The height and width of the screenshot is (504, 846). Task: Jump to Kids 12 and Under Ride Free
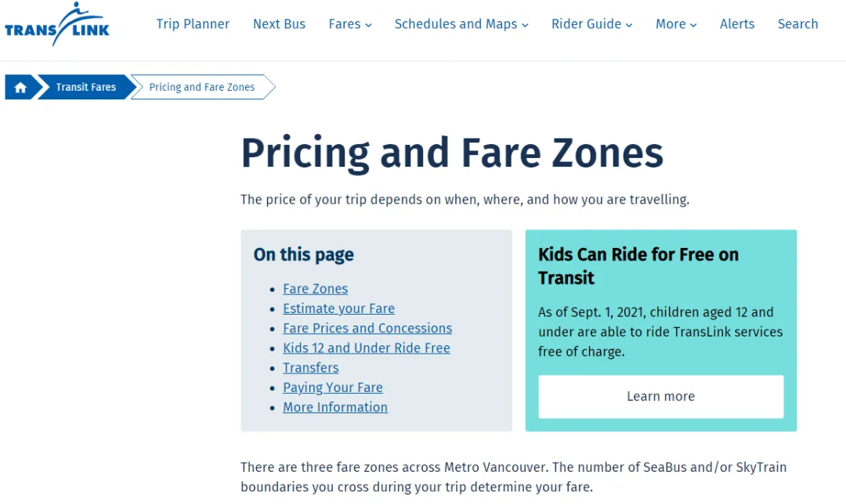(367, 348)
